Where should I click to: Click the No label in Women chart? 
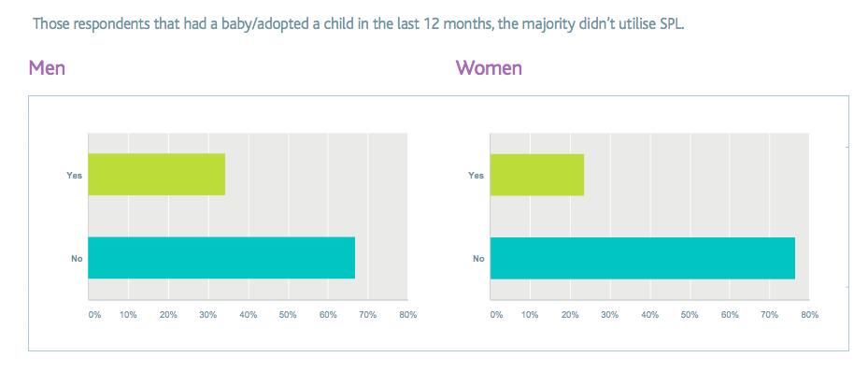coord(477,258)
